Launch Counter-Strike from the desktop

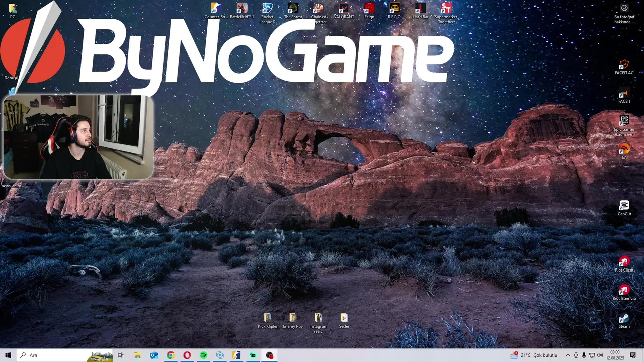(216, 10)
